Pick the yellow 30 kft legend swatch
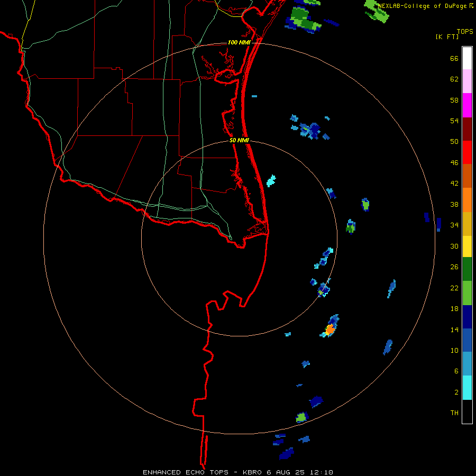476x476 pixels. tap(467, 246)
